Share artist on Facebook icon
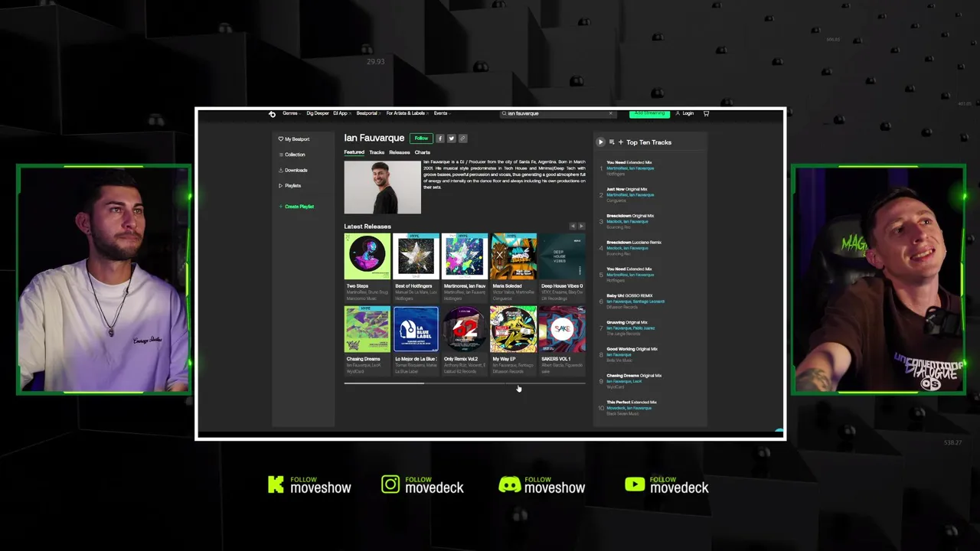The height and width of the screenshot is (551, 980). pyautogui.click(x=440, y=139)
